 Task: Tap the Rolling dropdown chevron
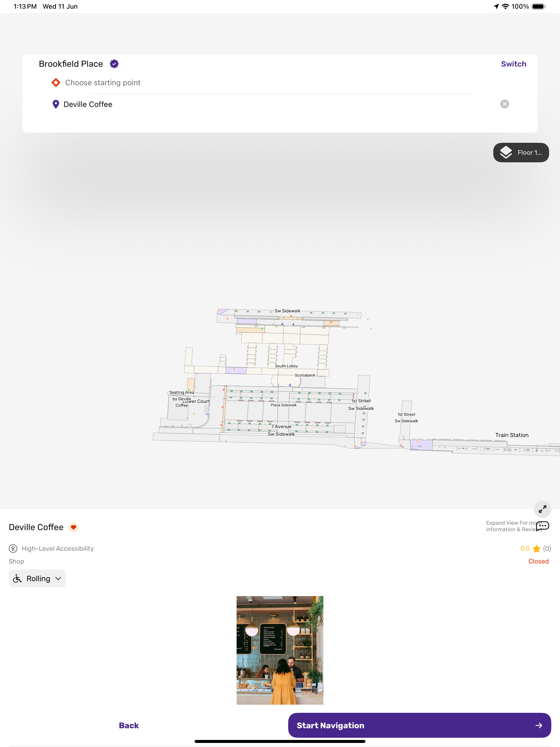(x=58, y=578)
